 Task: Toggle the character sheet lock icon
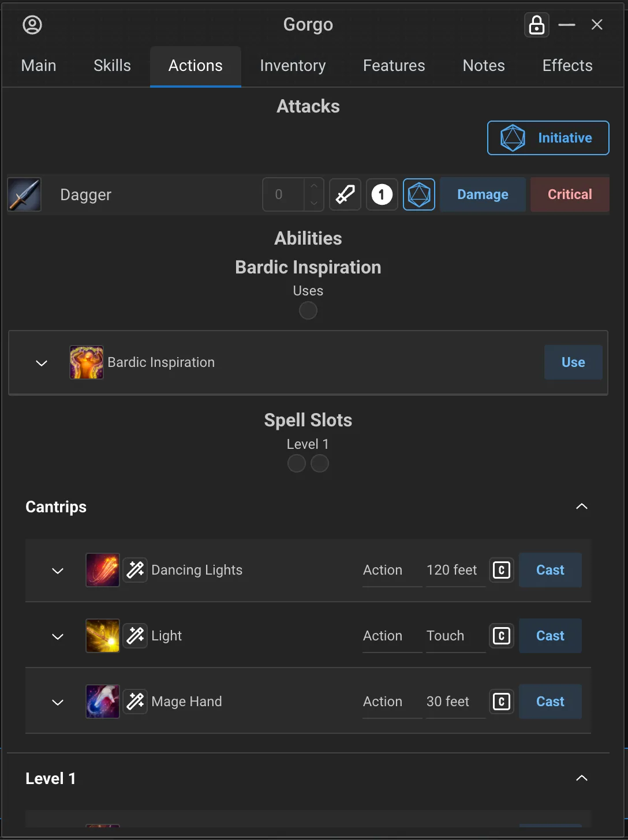click(536, 25)
